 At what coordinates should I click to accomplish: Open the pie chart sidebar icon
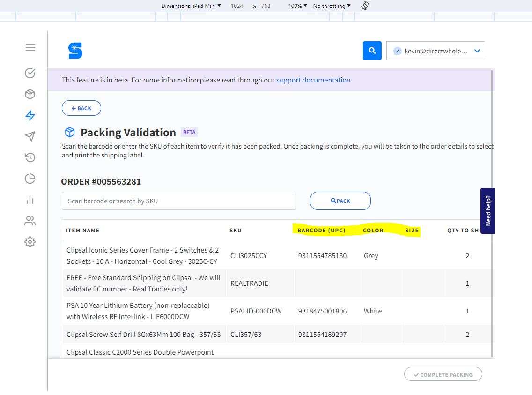pos(30,179)
